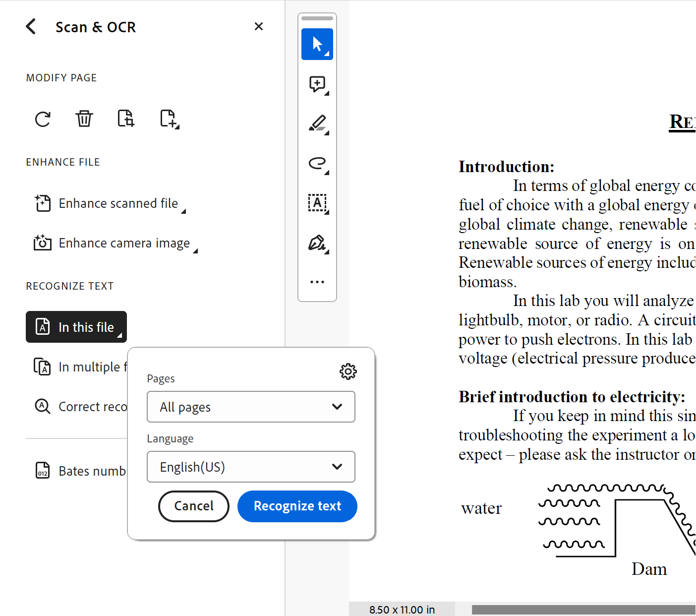696x616 pixels.
Task: Click the back arrow beside Scan & OCR
Action: click(x=31, y=27)
